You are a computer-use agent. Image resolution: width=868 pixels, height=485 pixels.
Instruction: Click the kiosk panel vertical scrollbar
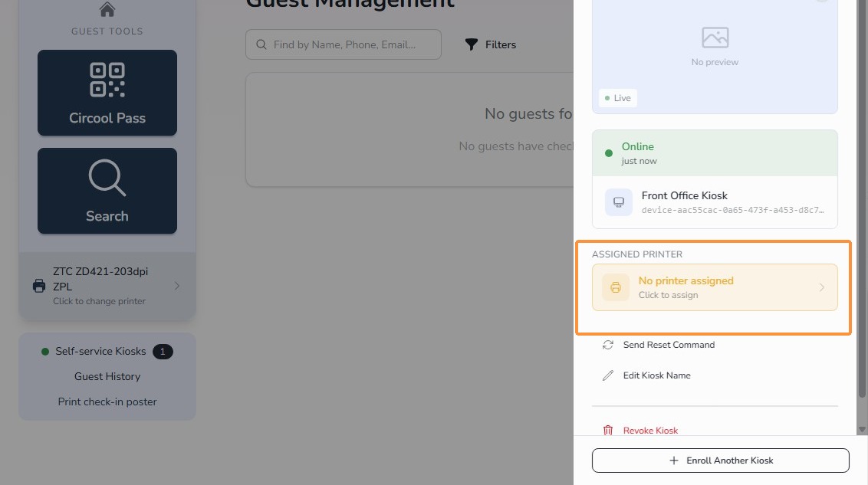click(x=862, y=199)
